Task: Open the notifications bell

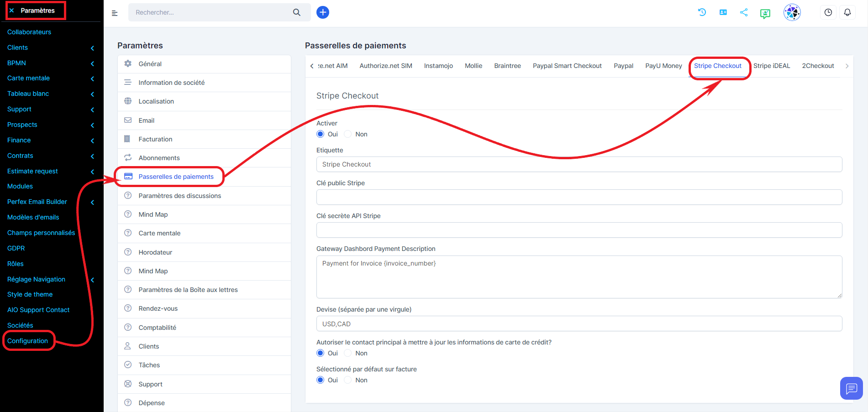Action: coord(847,12)
